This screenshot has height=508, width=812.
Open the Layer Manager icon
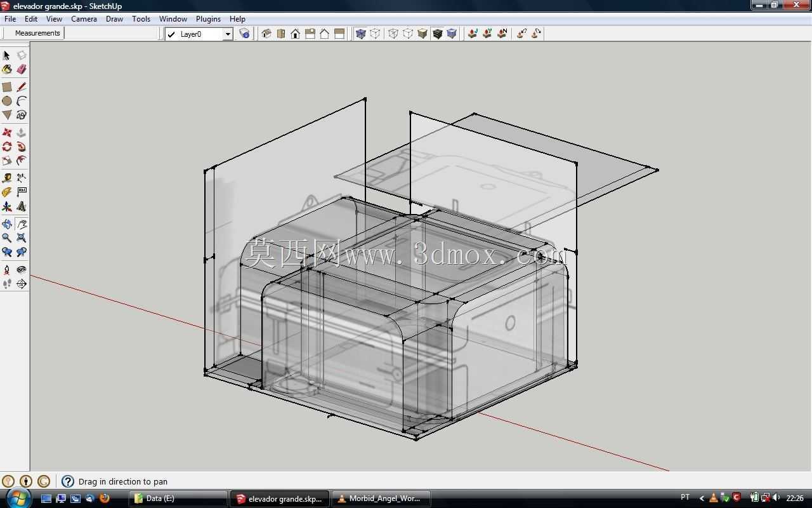[244, 34]
